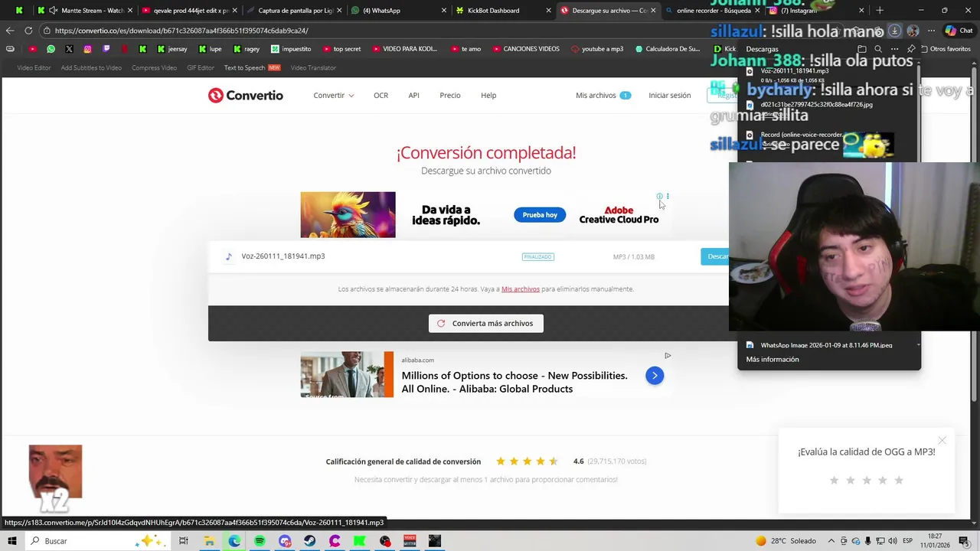Screen dimensions: 980x551
Task: Open Video Translator tool link
Action: tap(313, 67)
